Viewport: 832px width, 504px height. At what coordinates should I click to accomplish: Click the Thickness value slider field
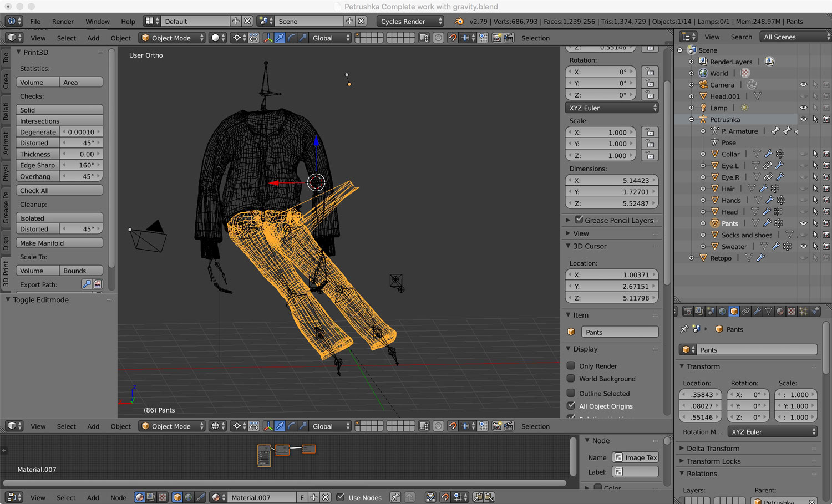point(82,154)
